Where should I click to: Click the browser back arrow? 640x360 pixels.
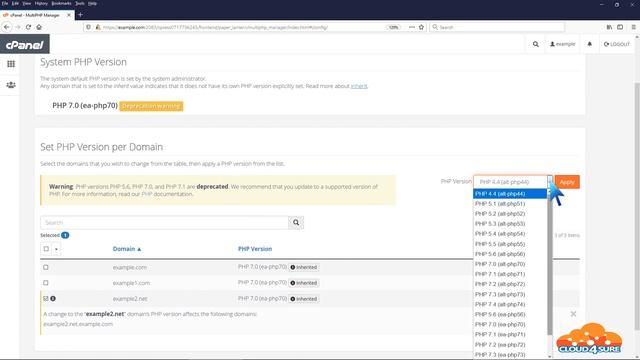7,27
